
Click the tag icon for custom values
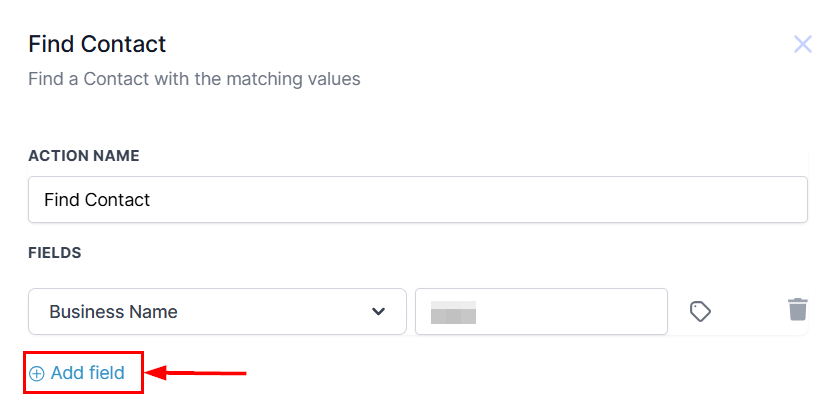coord(700,312)
